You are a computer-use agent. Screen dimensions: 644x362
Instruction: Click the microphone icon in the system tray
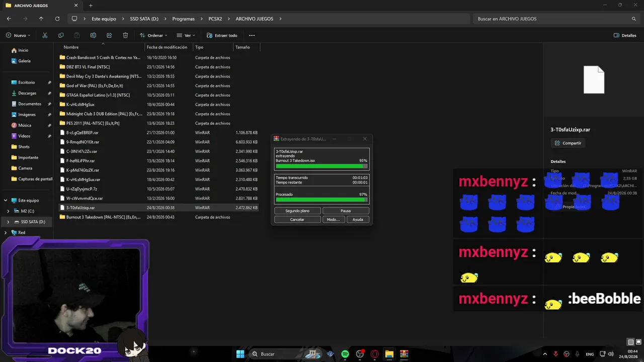[x=577, y=354]
